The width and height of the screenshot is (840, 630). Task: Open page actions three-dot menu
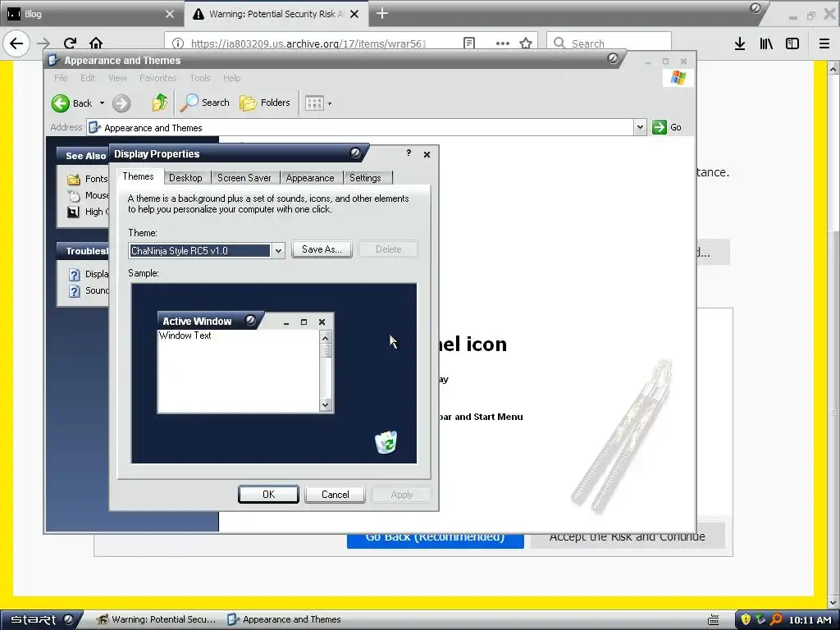click(503, 43)
